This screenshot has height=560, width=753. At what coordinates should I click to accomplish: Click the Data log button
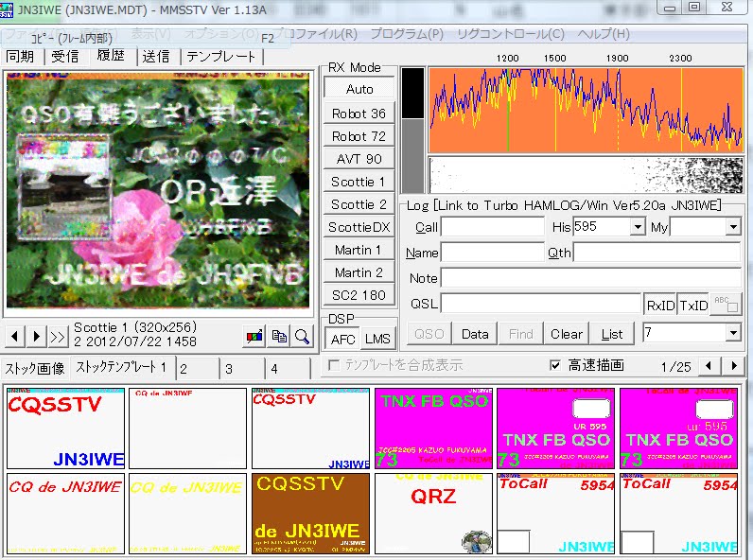pos(475,334)
